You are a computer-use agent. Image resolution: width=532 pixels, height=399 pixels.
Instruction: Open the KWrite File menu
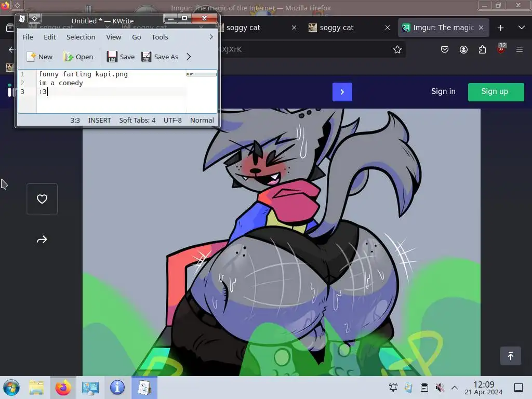28,37
